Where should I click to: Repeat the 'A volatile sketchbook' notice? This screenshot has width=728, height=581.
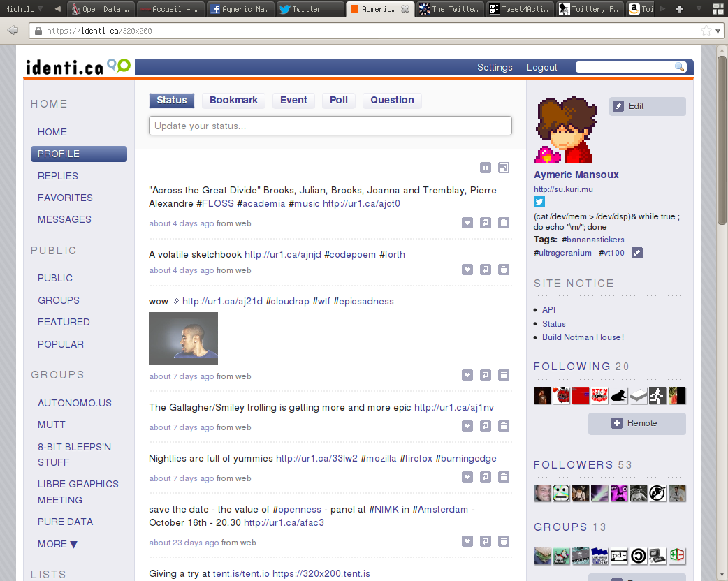coord(486,270)
